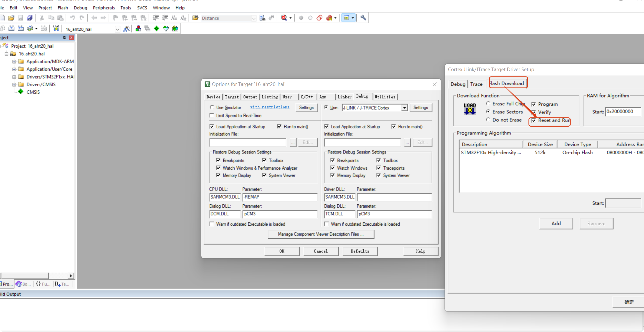Switch to the Trace tab in Driver Setup
Screen dimensions: 644x332
click(x=476, y=84)
